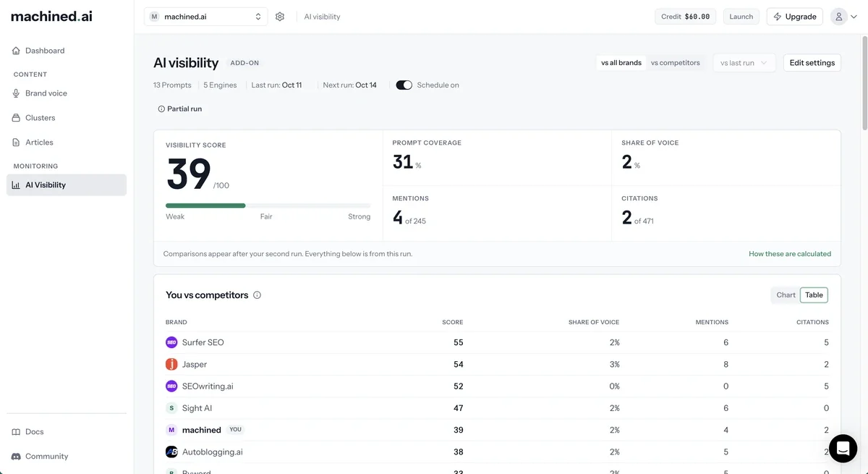Go to Dashboard in sidebar

67,51
